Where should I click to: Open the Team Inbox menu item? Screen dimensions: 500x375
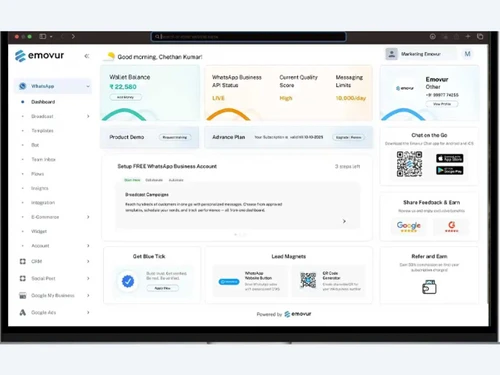pos(43,159)
